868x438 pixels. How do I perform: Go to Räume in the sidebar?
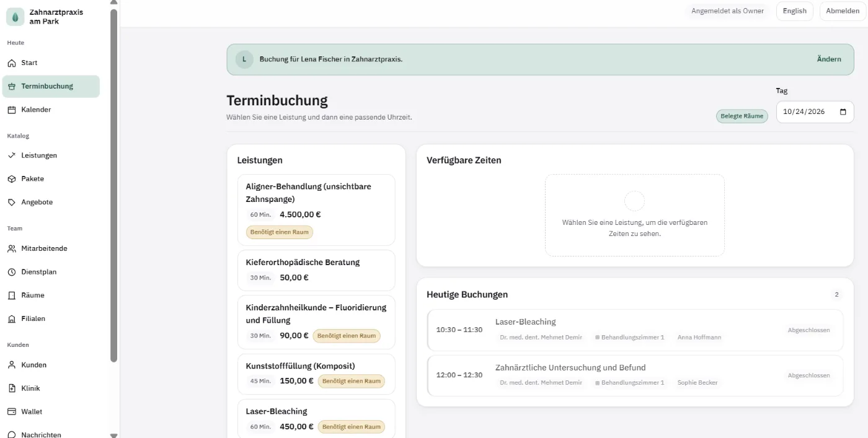coord(51,296)
